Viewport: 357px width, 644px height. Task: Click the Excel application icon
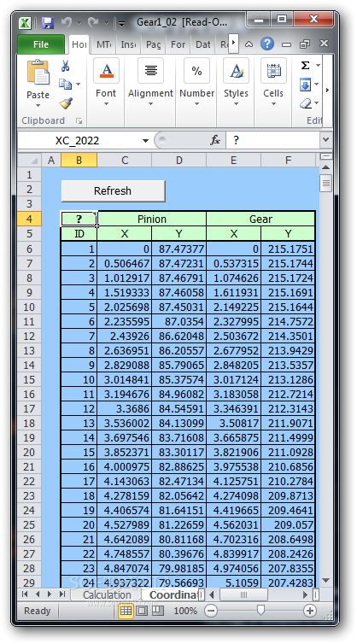click(x=26, y=22)
